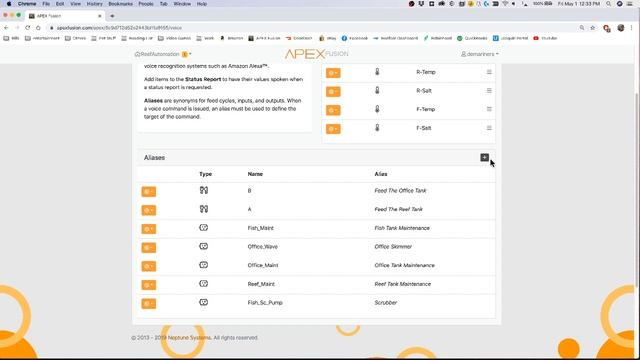Viewport: 640px width, 360px height.
Task: Click the R-Temp reorder handle icon
Action: (x=489, y=72)
